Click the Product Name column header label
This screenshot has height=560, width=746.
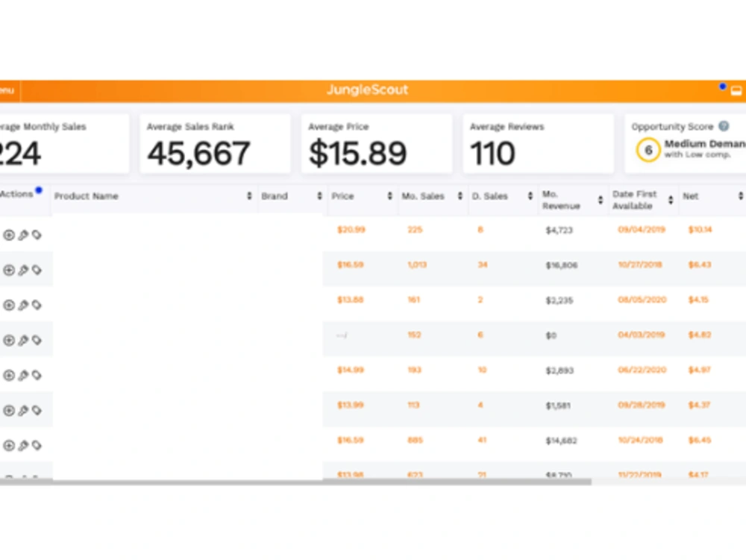click(x=86, y=196)
